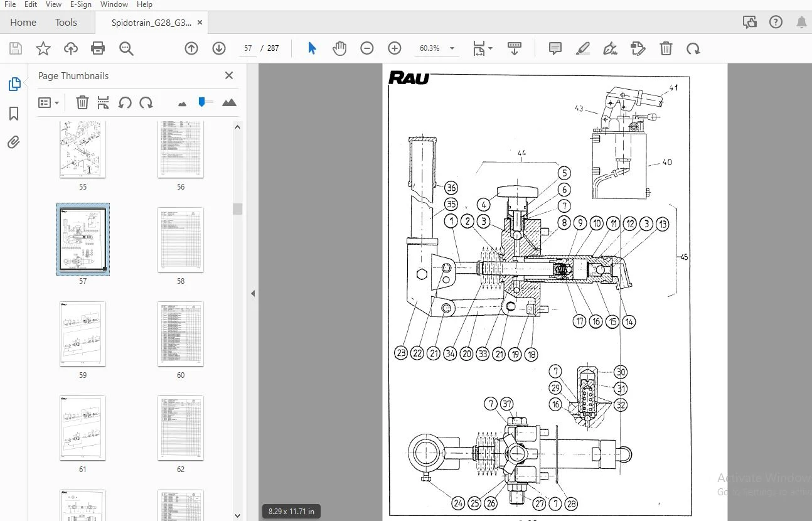Screen dimensions: 812x521
Task: Close the Spidotrain document tab
Action: click(200, 23)
